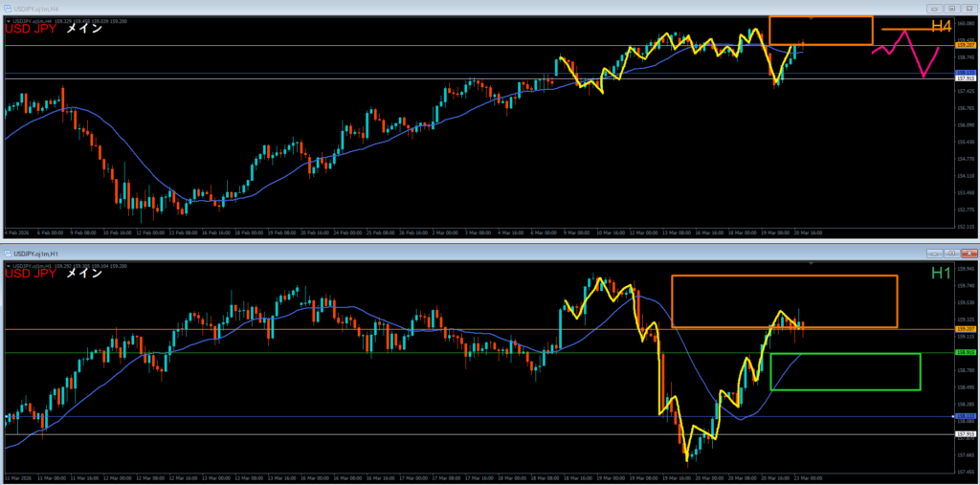Select the green 158.915 price label in the H1 chart

[965, 352]
